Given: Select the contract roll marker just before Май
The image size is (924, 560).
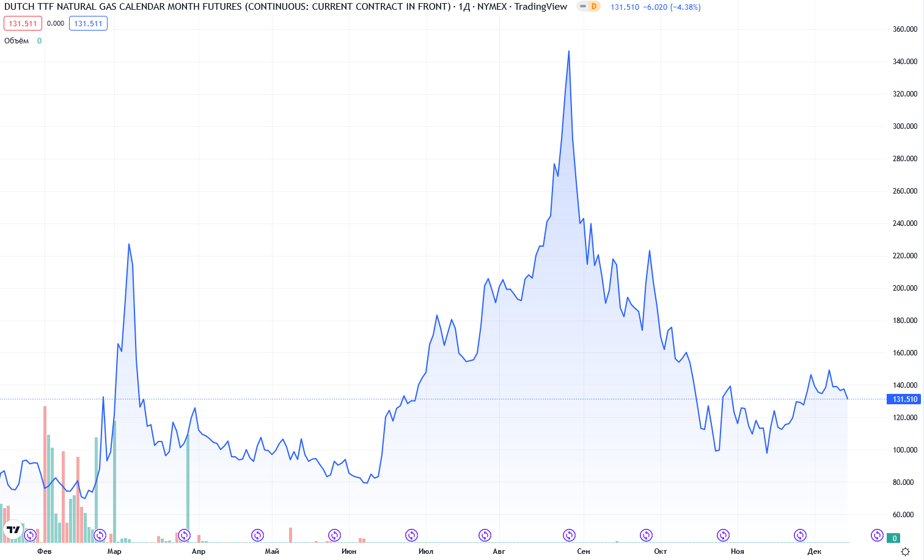Looking at the screenshot, I should [257, 536].
